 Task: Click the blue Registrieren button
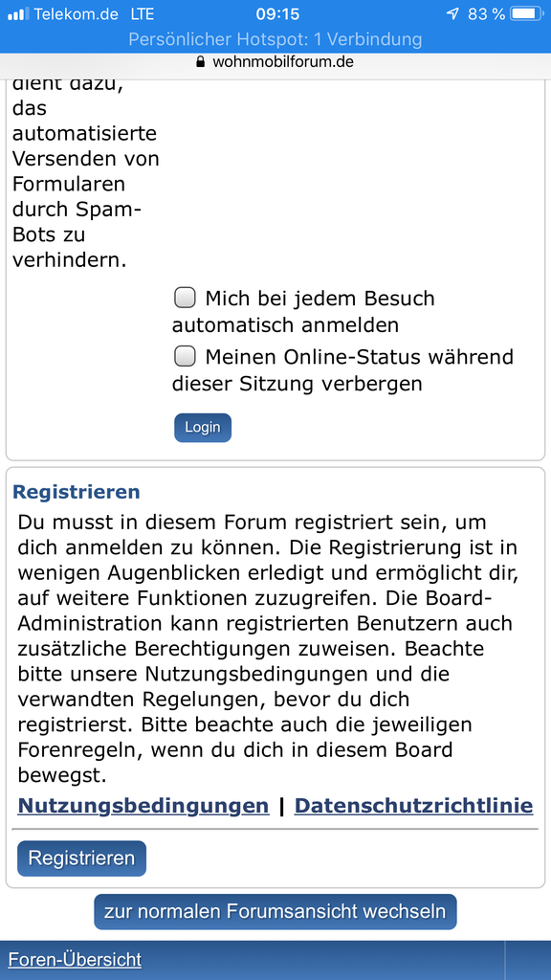coord(82,858)
